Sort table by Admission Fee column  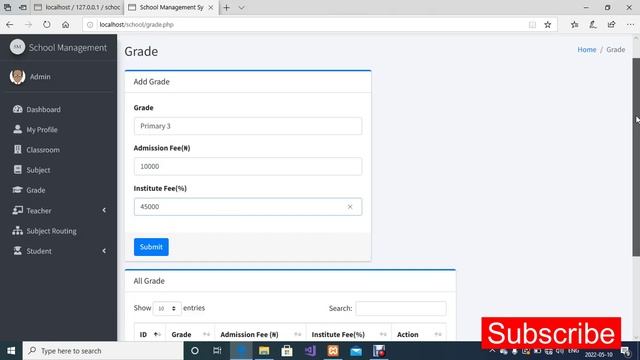[x=260, y=334]
